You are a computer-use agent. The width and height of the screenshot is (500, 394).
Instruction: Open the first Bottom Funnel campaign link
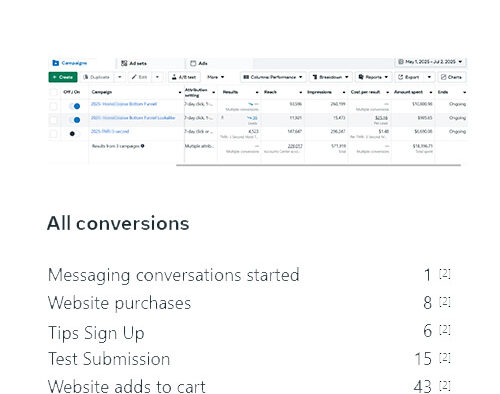[124, 104]
